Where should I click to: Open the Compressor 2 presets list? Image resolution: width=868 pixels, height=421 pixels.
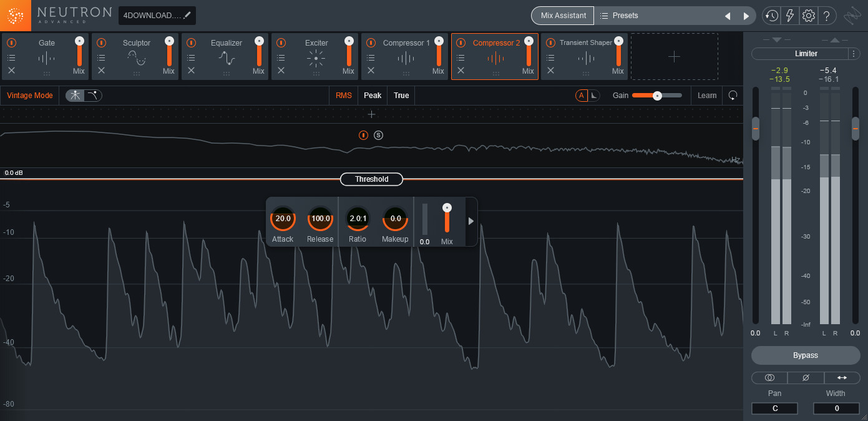461,57
